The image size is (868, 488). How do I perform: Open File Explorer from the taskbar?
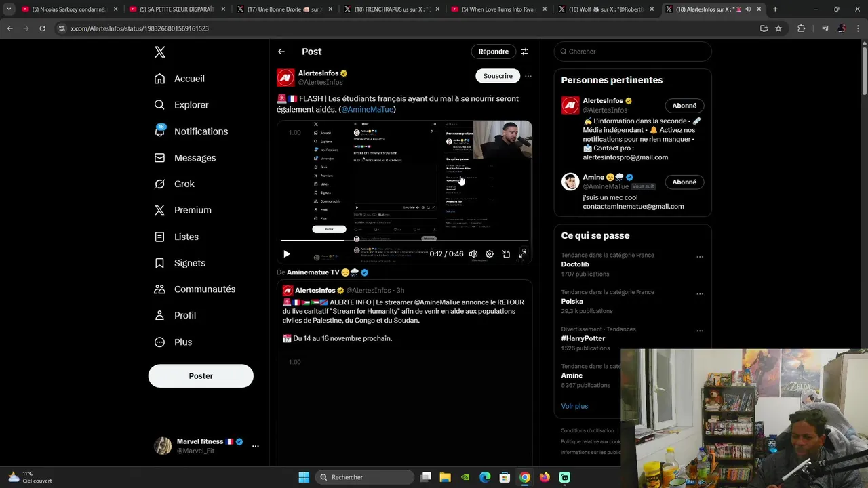coord(446,477)
